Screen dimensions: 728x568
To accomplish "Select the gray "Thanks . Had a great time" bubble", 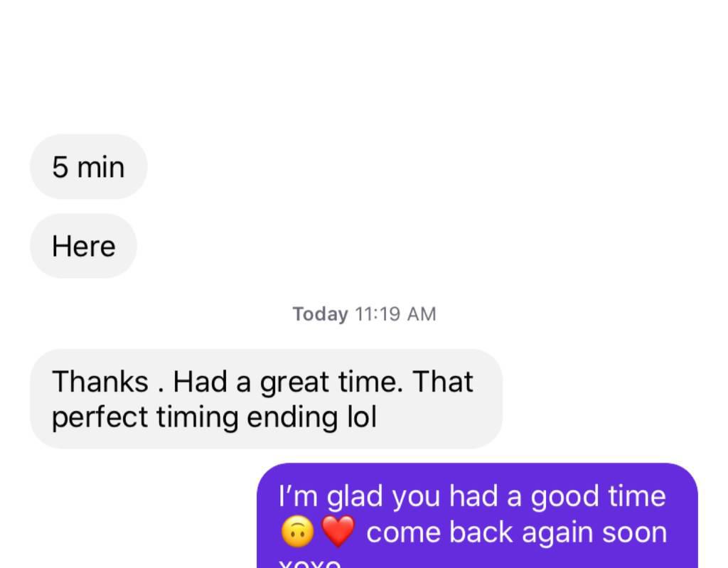I will coord(266,399).
